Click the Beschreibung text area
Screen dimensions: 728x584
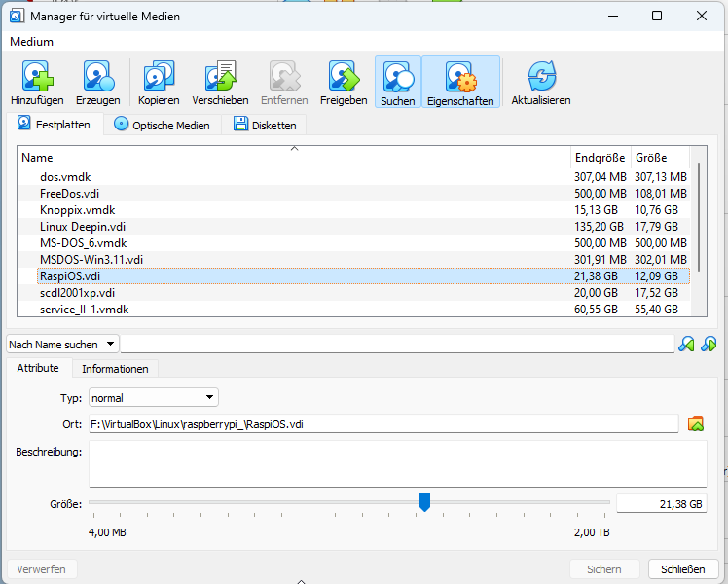point(398,463)
